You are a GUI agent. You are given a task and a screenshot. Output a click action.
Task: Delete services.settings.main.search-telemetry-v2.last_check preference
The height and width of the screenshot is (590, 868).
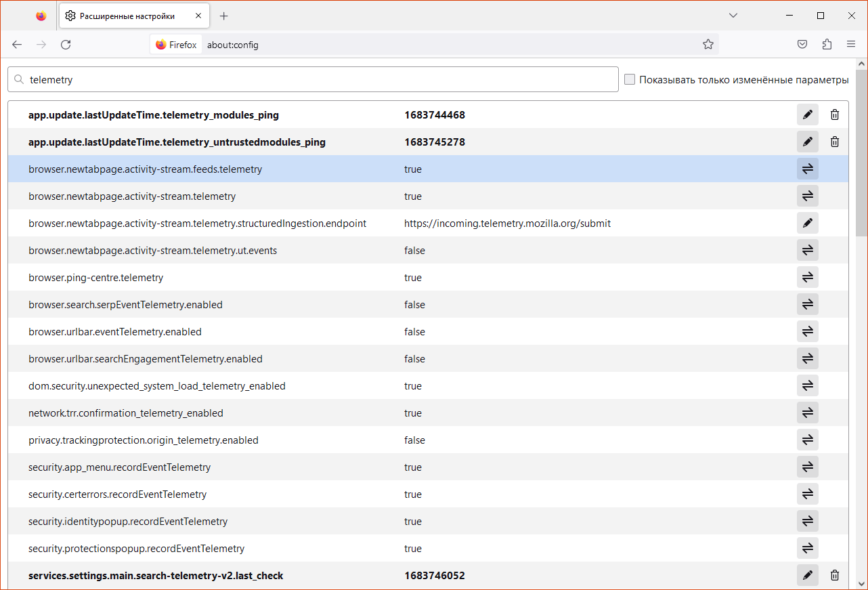coord(835,576)
